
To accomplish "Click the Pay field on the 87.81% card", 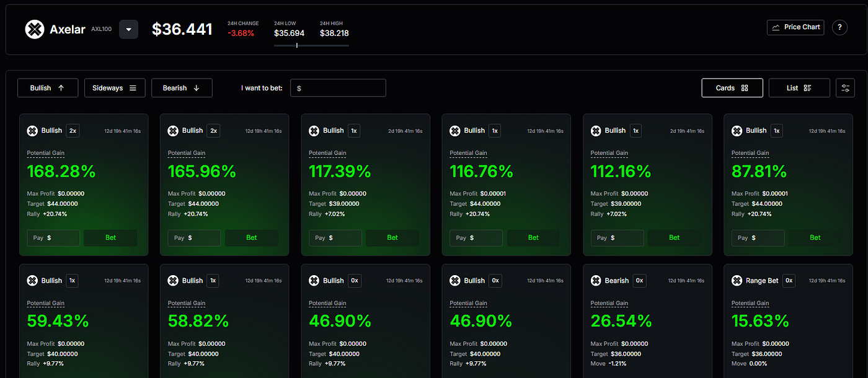I will tap(758, 238).
